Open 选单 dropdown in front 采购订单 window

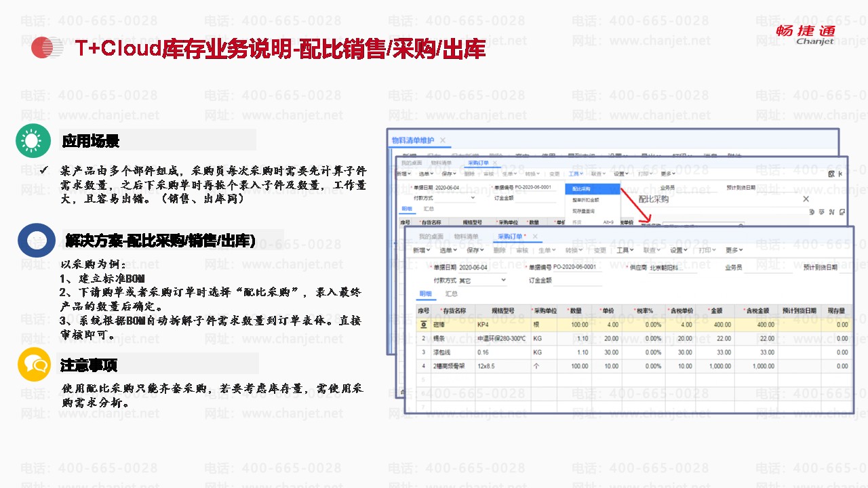coord(449,250)
